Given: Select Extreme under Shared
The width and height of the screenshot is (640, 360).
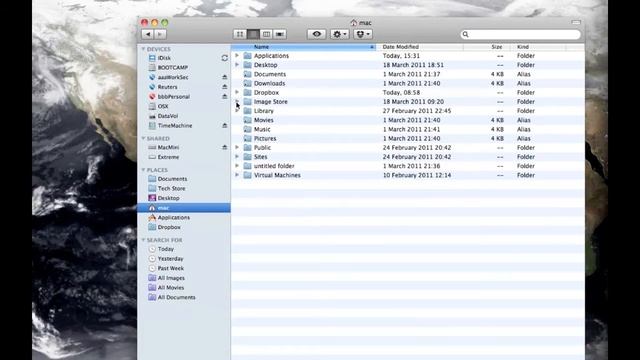Looking at the screenshot, I should [168, 157].
